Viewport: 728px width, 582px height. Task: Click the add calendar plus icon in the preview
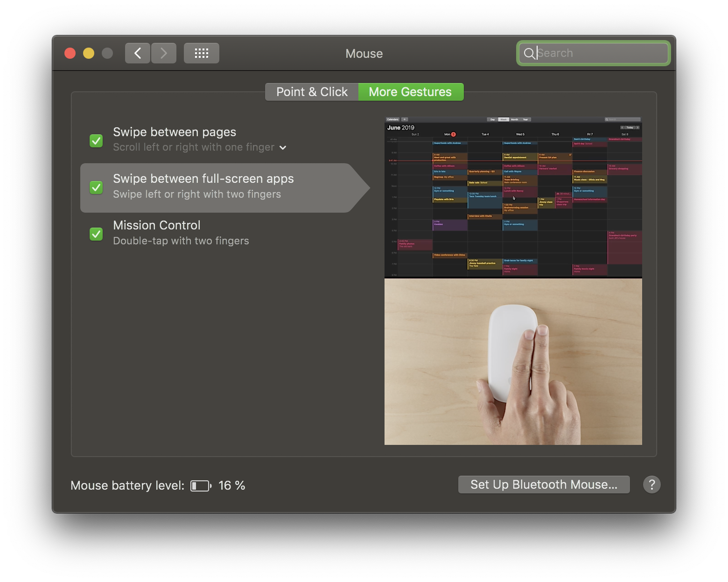[x=404, y=119]
